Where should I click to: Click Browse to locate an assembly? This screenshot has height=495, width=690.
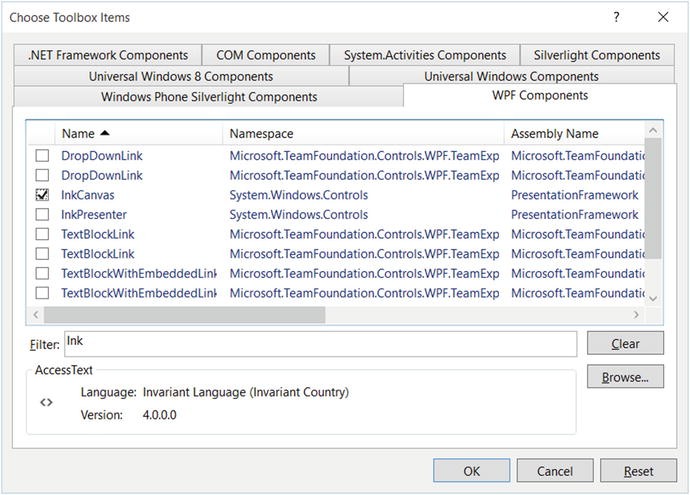coord(625,377)
